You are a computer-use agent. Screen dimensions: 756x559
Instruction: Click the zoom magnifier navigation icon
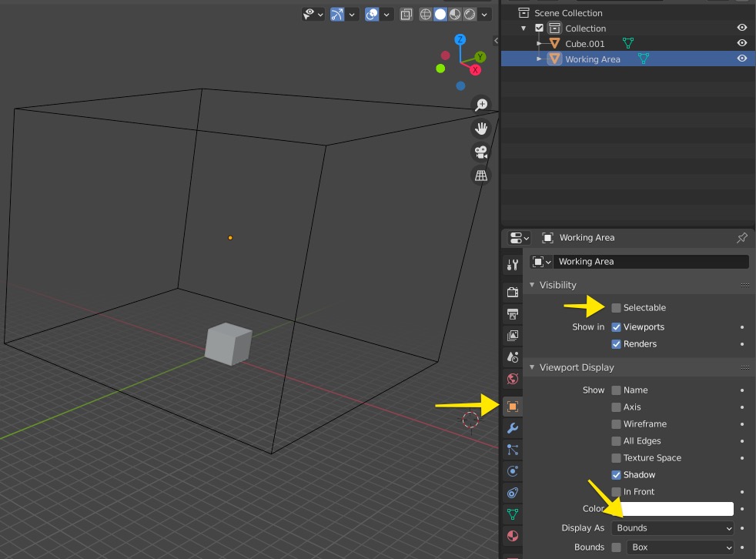click(481, 105)
